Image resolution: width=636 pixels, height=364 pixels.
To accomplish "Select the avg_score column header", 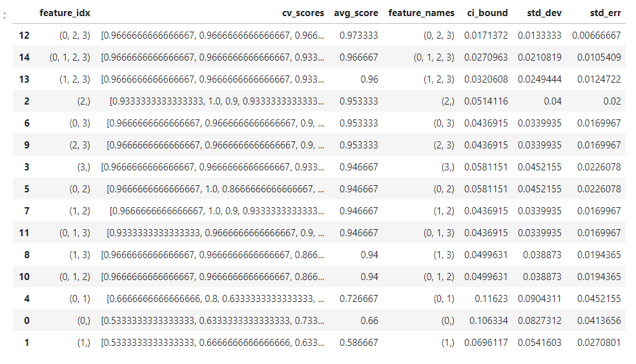I will (356, 13).
